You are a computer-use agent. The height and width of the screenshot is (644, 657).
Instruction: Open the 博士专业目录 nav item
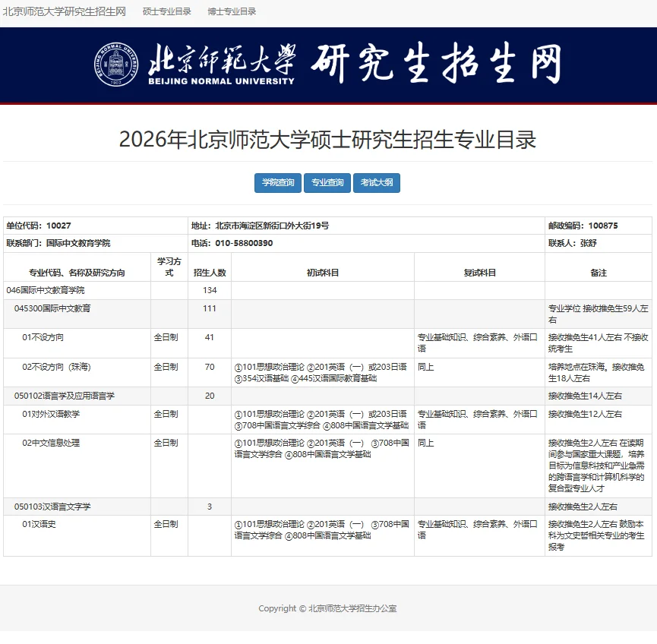click(232, 11)
